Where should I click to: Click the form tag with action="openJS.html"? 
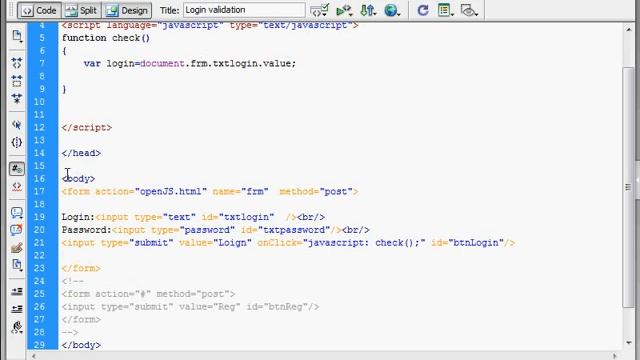tap(210, 191)
